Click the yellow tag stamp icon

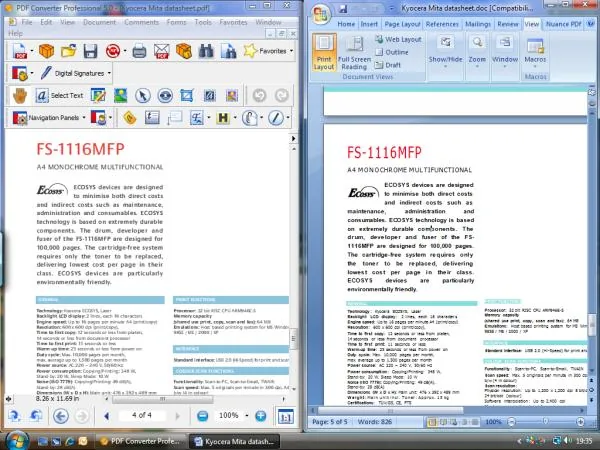click(130, 118)
